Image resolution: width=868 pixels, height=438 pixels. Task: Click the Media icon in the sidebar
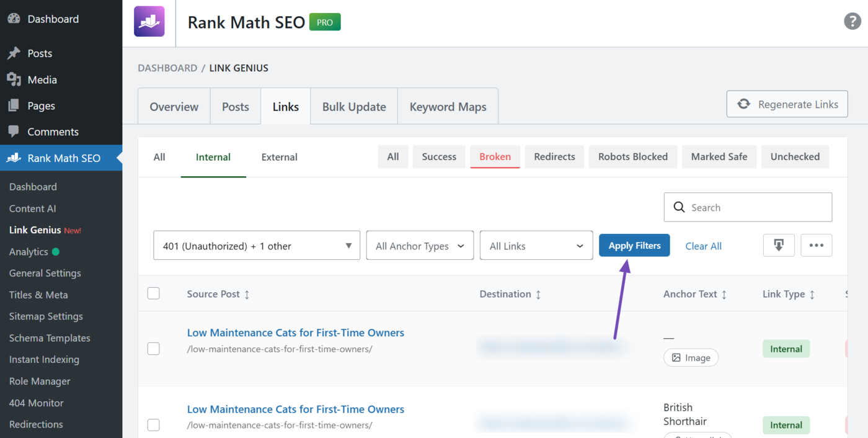[x=14, y=79]
